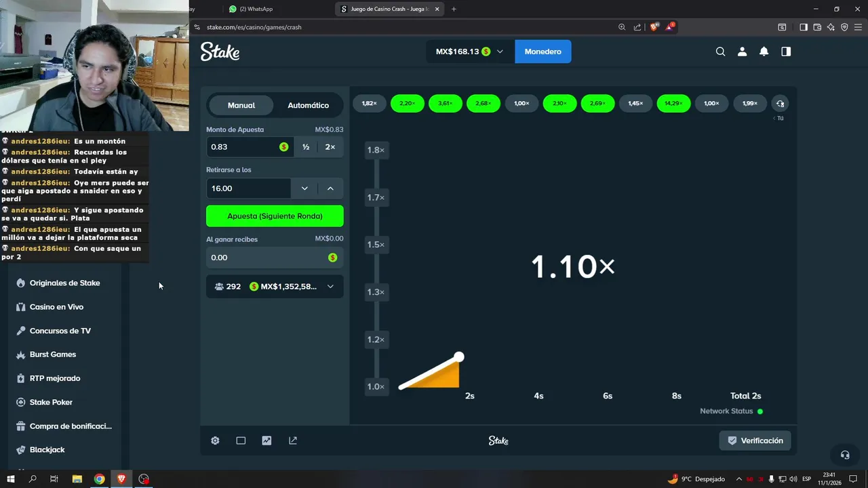This screenshot has width=868, height=488.
Task: Click browser share page icon
Action: (x=637, y=27)
